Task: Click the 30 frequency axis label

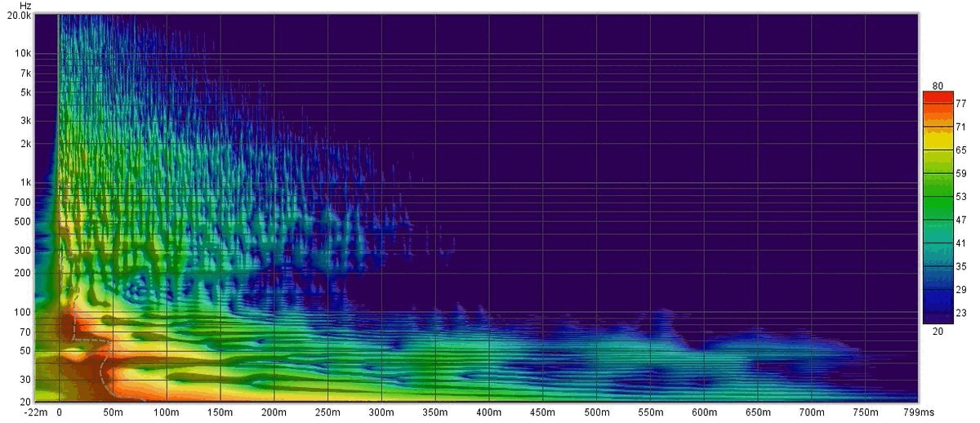Action: tap(24, 380)
